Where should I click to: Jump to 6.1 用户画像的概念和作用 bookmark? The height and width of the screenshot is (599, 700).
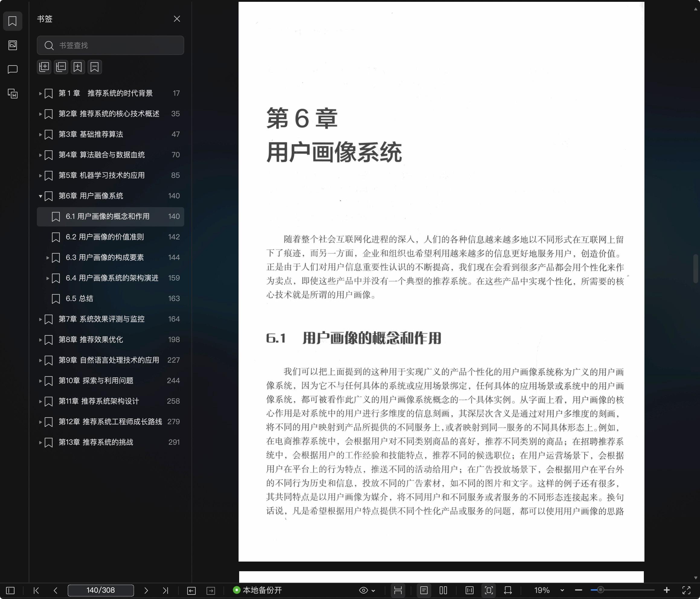click(x=111, y=216)
